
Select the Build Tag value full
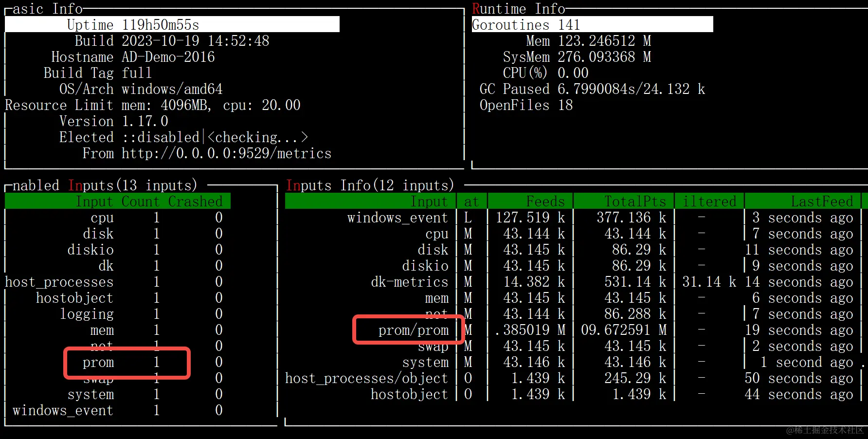137,73
